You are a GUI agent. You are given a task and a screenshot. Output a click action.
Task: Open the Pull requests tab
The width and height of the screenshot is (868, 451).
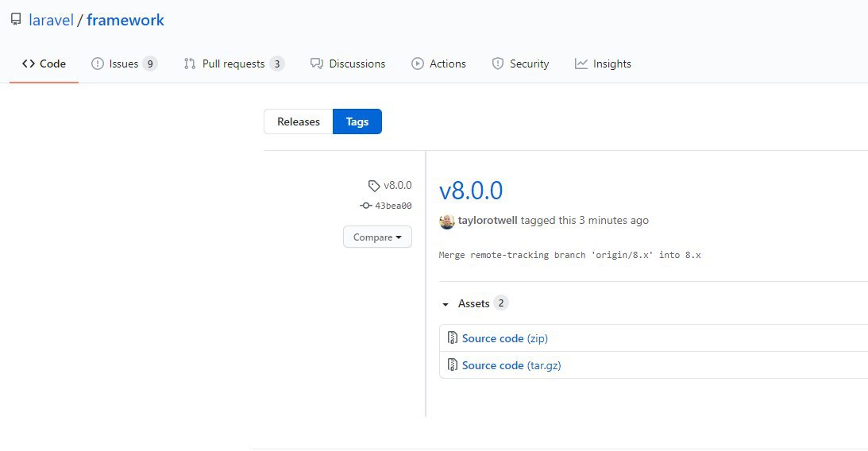coord(234,64)
